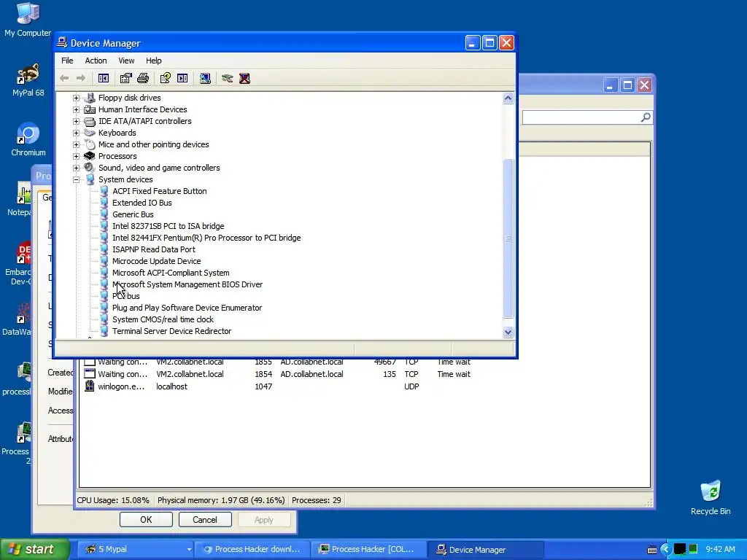Viewport: 747px width, 560px height.
Task: Click the Cancel button in properties dialog
Action: (x=205, y=519)
